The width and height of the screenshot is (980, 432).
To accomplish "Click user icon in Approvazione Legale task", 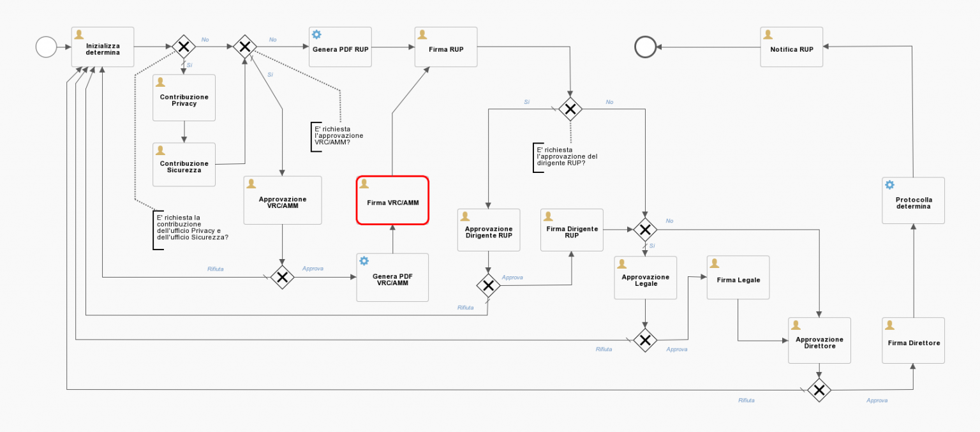I will coord(622,263).
